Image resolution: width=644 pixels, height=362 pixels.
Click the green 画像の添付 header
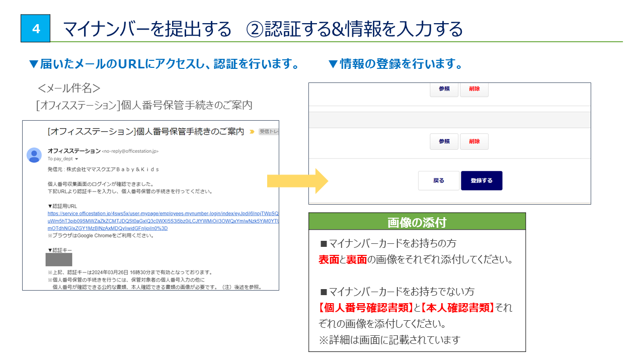pos(417,222)
